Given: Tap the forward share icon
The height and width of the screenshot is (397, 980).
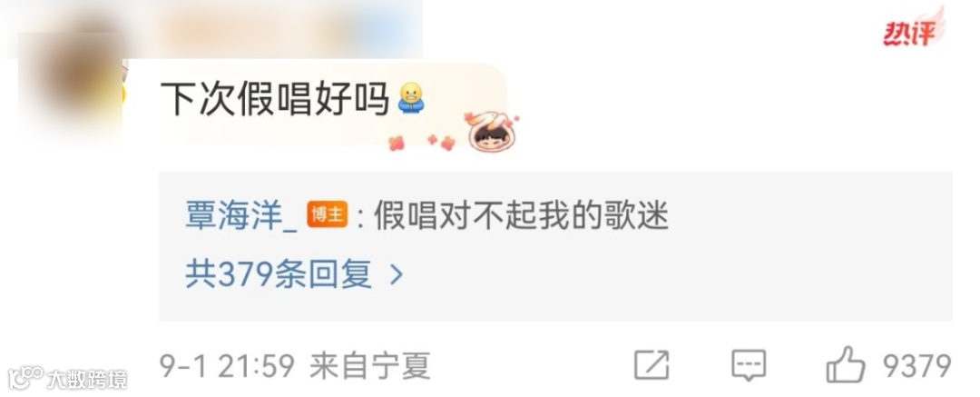Looking at the screenshot, I should pyautogui.click(x=652, y=364).
